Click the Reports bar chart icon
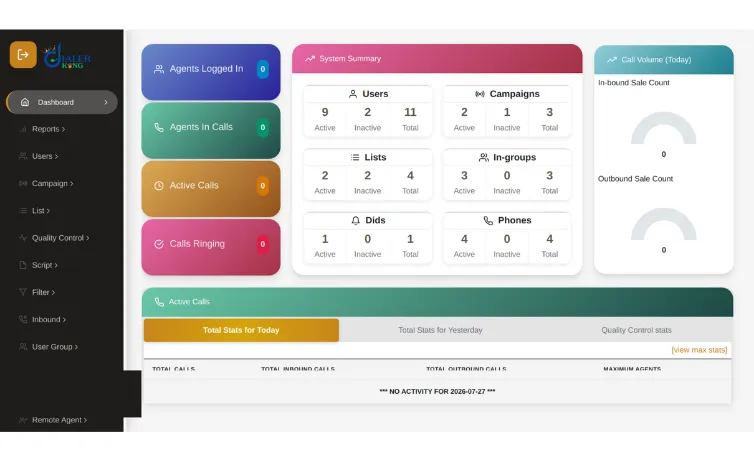Image resolution: width=754 pixels, height=462 pixels. click(23, 129)
